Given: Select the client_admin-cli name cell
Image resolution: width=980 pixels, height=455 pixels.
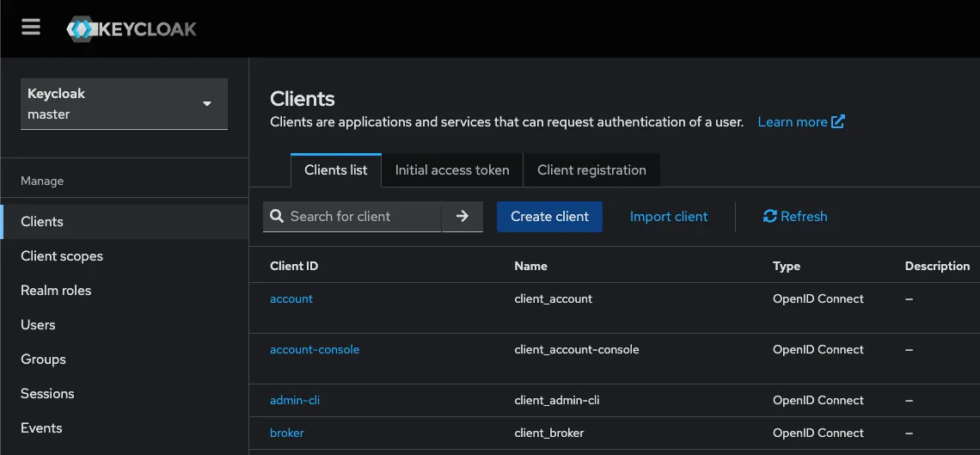Looking at the screenshot, I should 557,400.
